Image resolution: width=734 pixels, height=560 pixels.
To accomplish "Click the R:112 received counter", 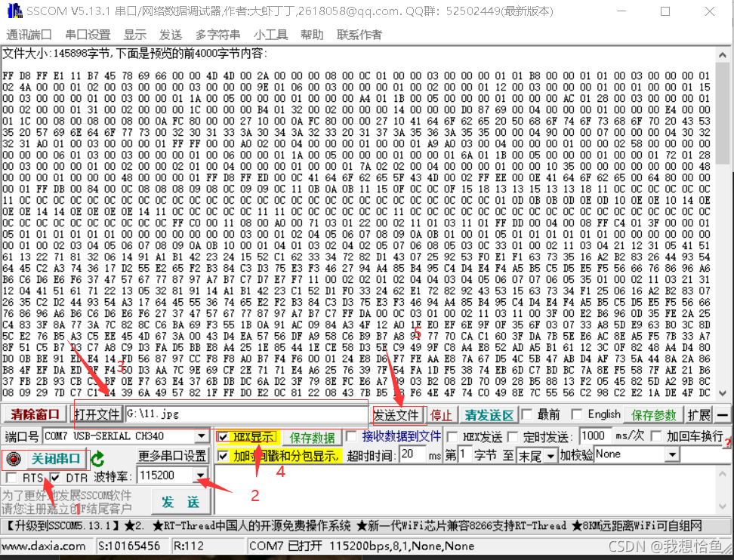I will [x=189, y=546].
